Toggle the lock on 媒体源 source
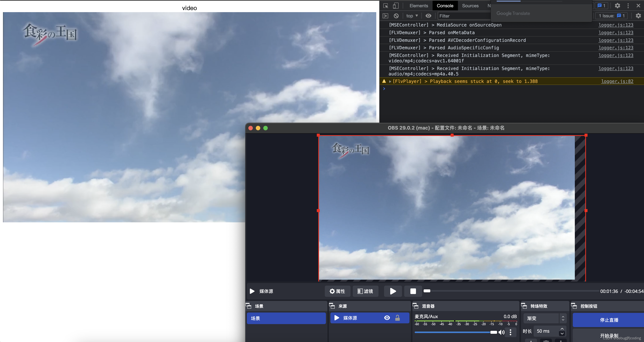 coord(397,318)
